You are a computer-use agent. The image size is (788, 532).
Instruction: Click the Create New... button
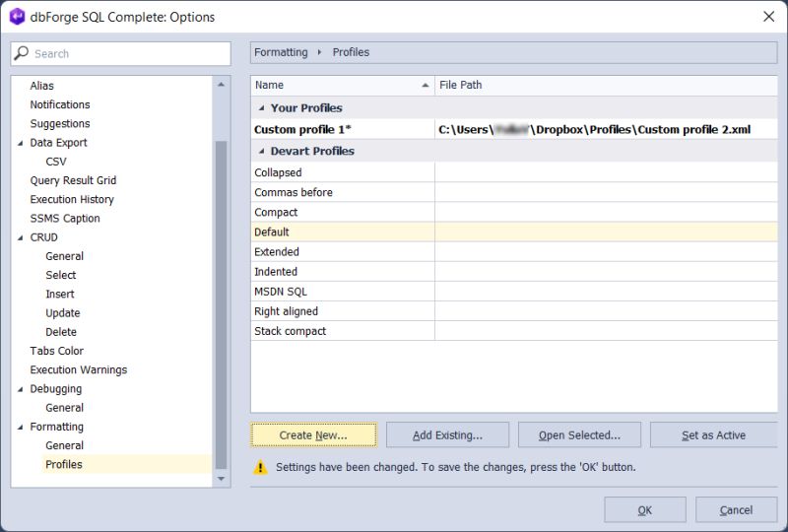coord(313,434)
